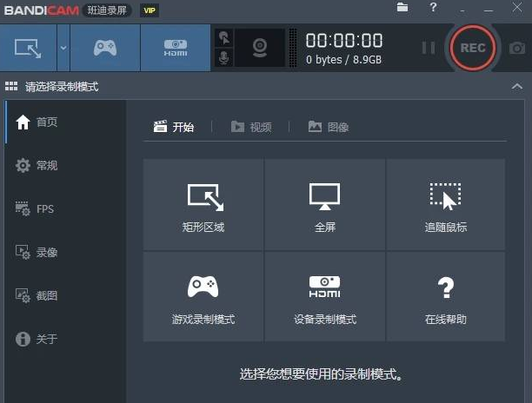Open the 关于 about sidebar item
The height and width of the screenshot is (403, 532).
[x=65, y=339]
